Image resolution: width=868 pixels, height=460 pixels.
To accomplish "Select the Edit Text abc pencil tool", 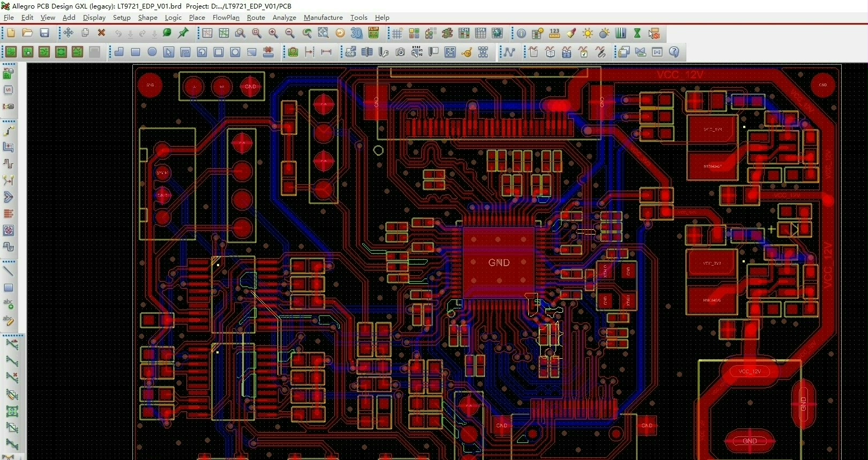I will pos(9,321).
